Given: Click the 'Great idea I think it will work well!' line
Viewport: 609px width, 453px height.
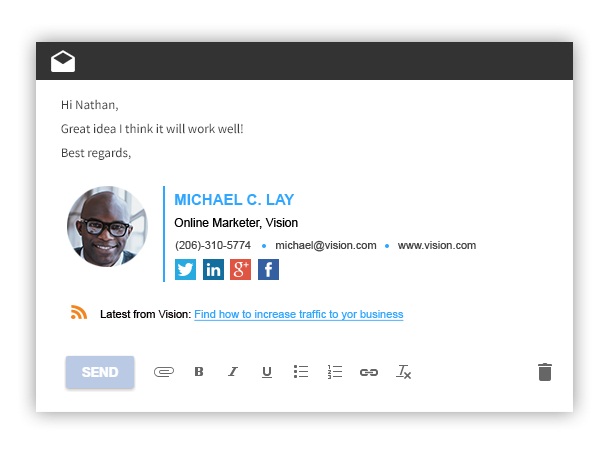Looking at the screenshot, I should point(152,129).
